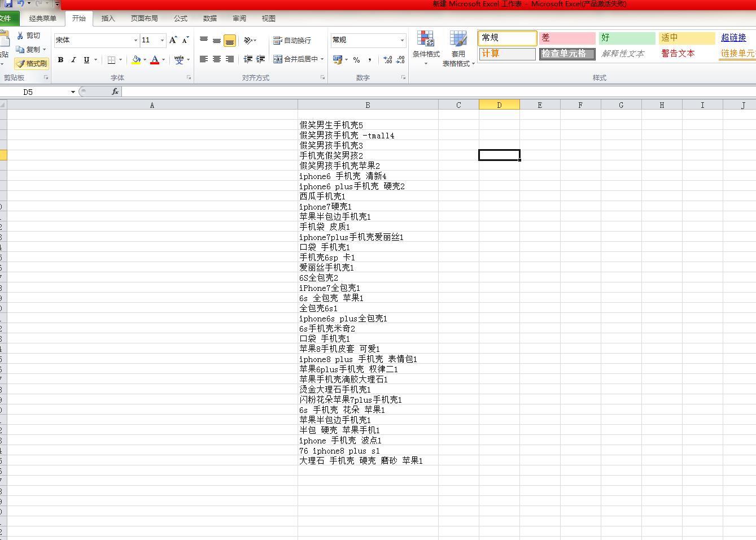Screen dimensions: 756x540
Task: Click the accounting number format icon
Action: [337, 59]
